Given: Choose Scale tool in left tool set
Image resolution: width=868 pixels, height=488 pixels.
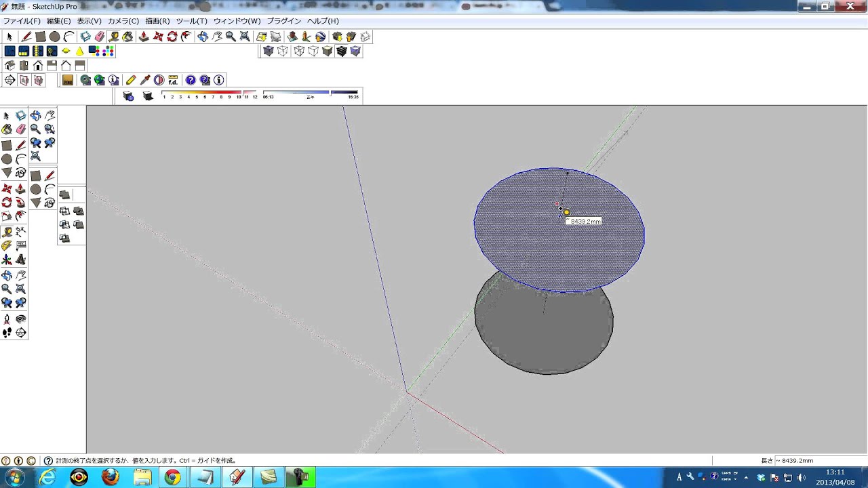Looking at the screenshot, I should 7,216.
